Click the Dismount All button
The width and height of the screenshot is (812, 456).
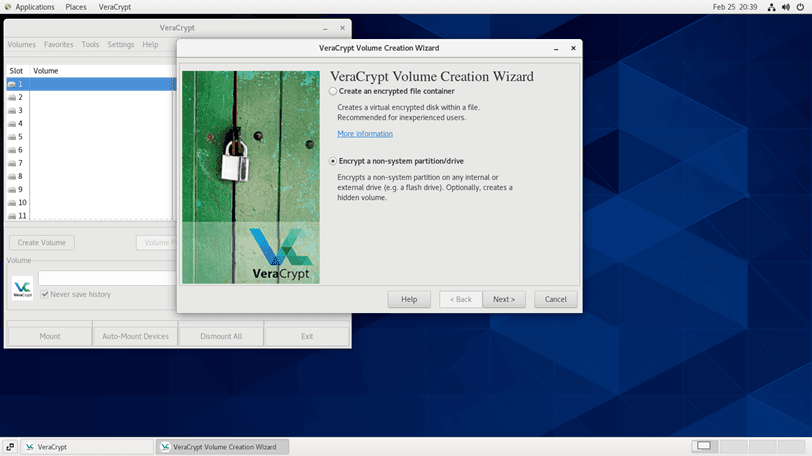coord(221,336)
